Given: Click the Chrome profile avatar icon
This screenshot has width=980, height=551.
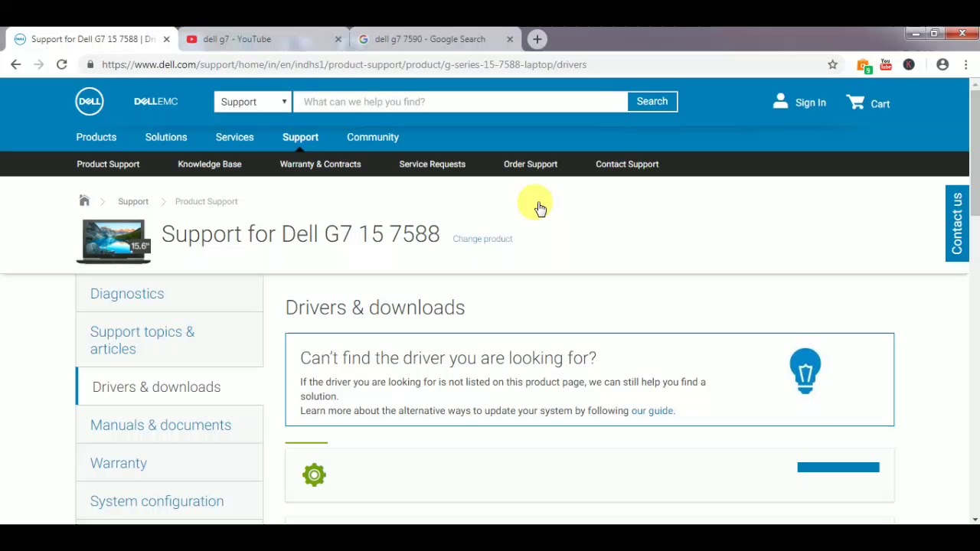Looking at the screenshot, I should pyautogui.click(x=942, y=64).
